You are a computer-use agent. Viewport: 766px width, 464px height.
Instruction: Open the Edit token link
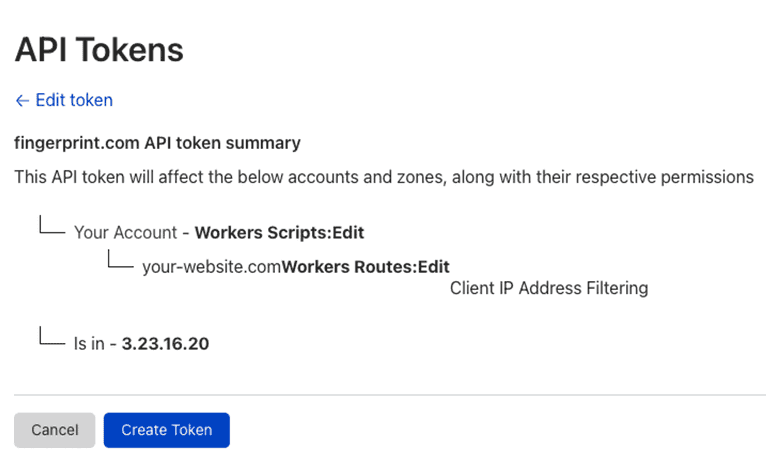click(x=73, y=100)
